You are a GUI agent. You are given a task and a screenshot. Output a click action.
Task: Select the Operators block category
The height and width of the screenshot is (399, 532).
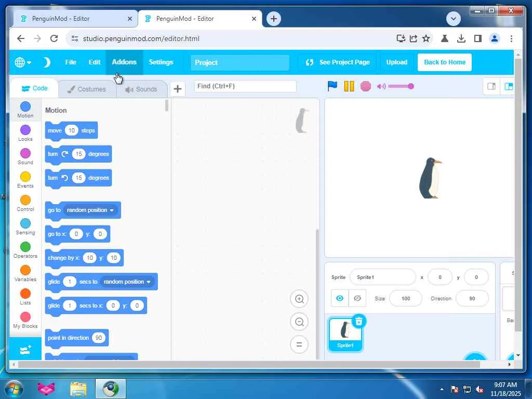25,250
